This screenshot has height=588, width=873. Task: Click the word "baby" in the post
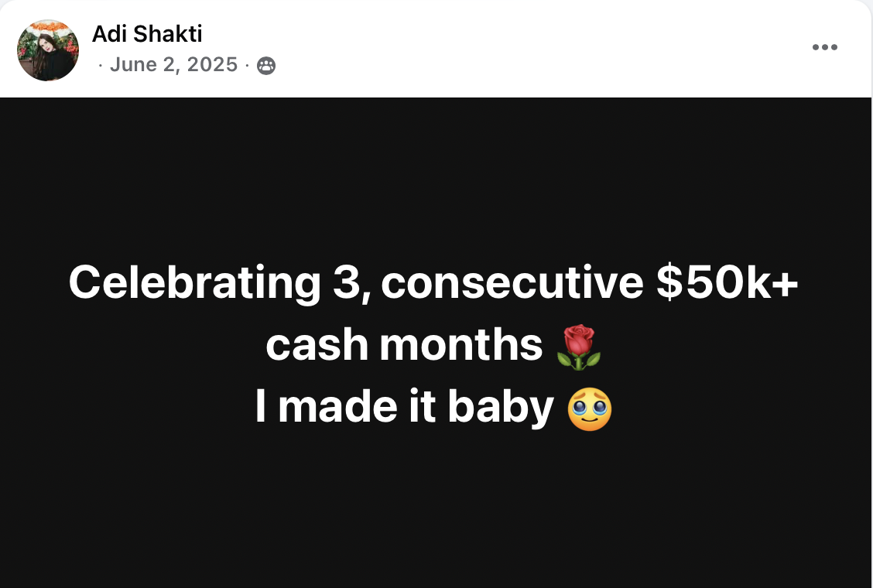coord(500,409)
